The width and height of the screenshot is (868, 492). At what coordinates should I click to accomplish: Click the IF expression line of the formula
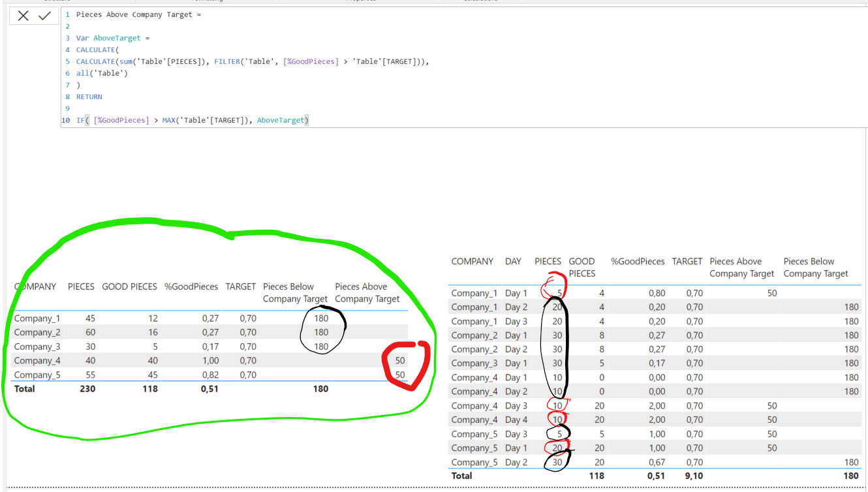(192, 120)
